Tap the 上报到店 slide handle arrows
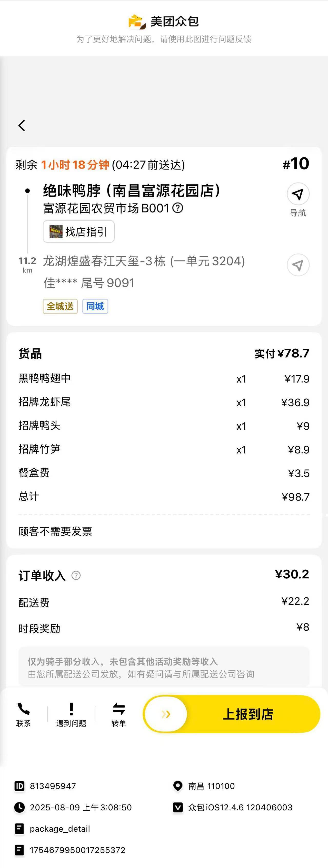 click(166, 714)
